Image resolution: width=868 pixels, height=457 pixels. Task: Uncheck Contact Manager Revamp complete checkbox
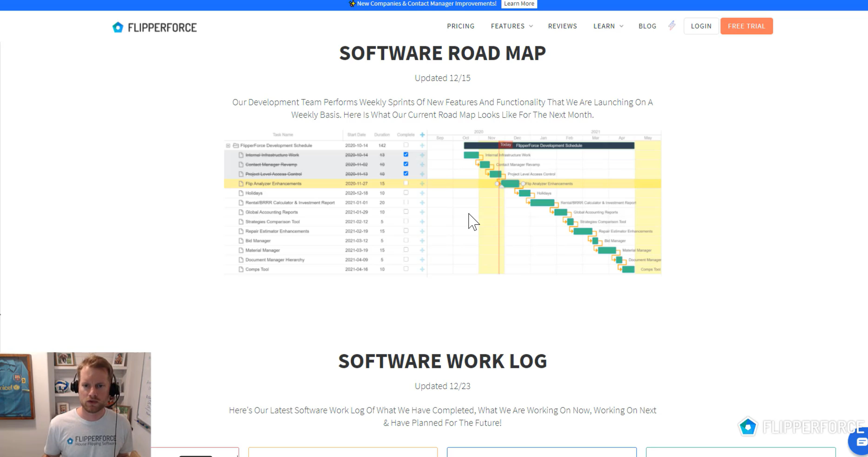[406, 164]
